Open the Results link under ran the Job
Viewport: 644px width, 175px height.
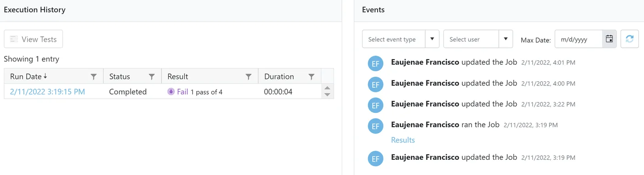tap(403, 140)
